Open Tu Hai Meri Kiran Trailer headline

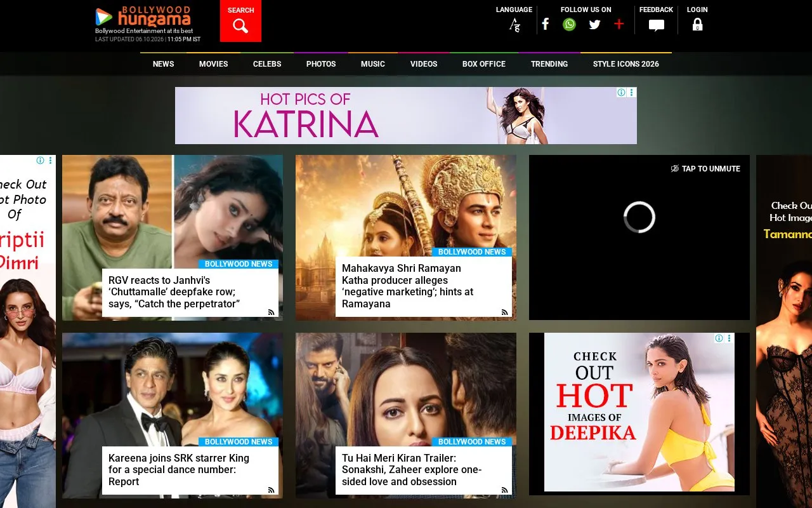coord(412,470)
